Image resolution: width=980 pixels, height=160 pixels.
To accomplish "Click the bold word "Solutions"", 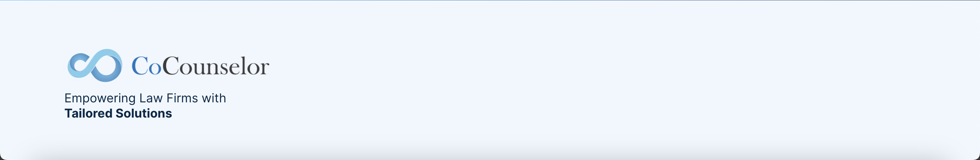I will 144,113.
